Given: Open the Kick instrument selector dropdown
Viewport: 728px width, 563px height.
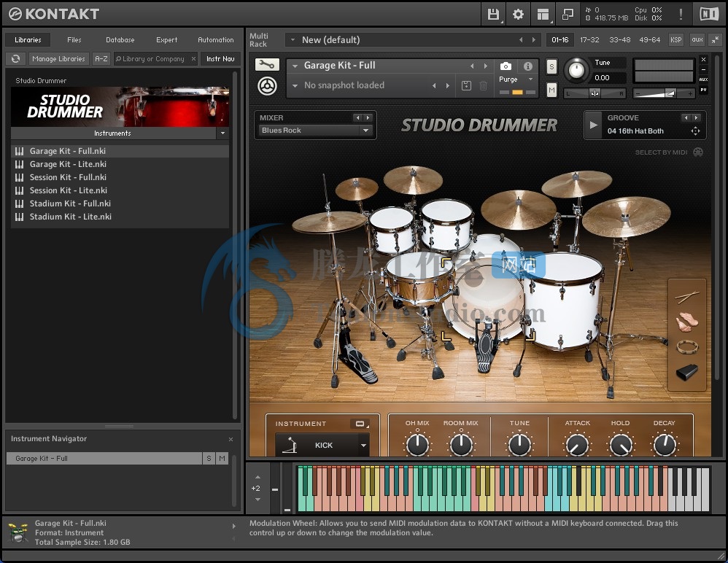Looking at the screenshot, I should [x=363, y=445].
